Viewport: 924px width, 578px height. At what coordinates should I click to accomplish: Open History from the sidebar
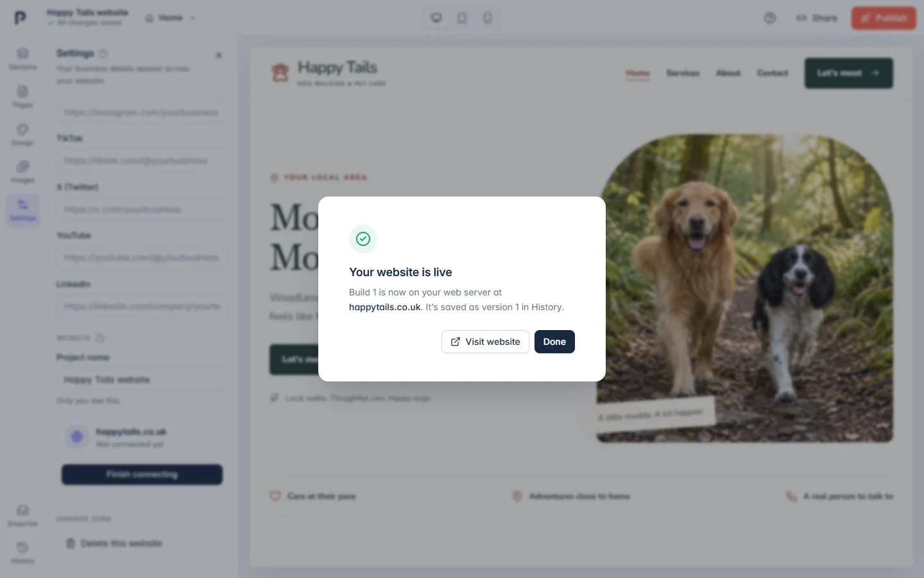[22, 552]
